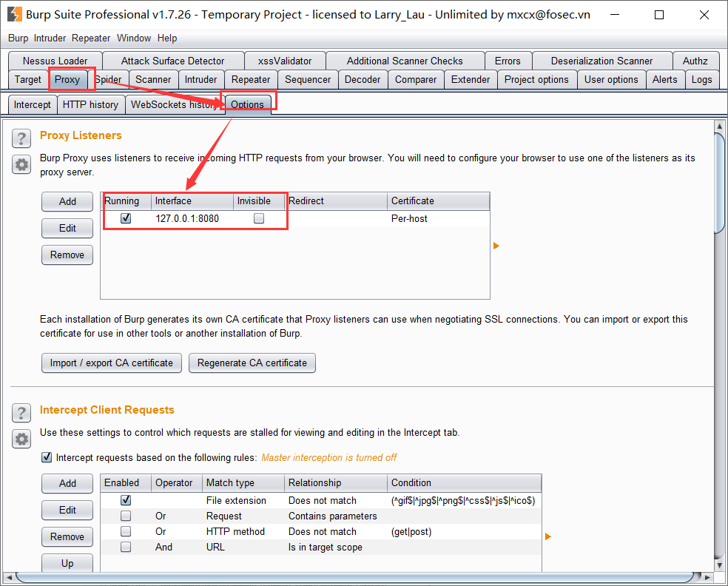The width and height of the screenshot is (728, 586).
Task: Switch to the HTTP history sub-tab
Action: 90,104
